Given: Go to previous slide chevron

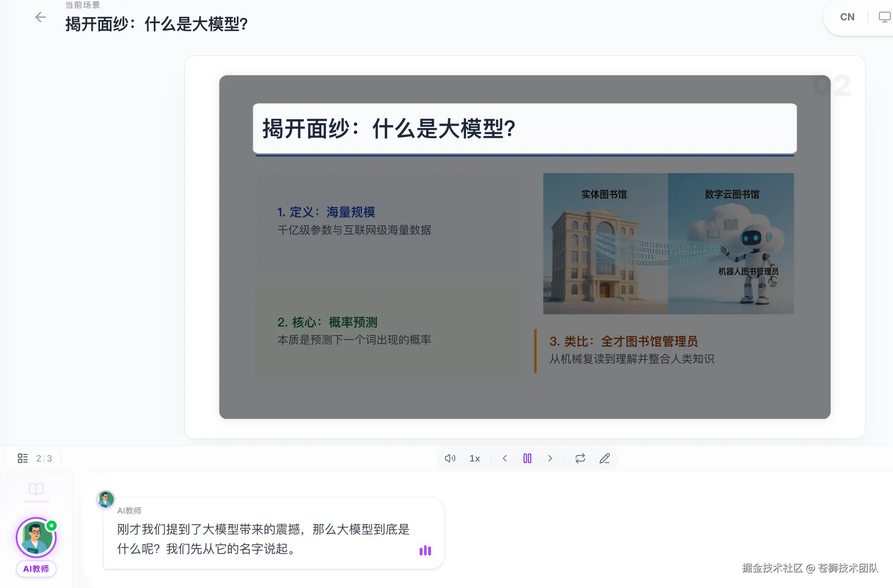Looking at the screenshot, I should 505,458.
